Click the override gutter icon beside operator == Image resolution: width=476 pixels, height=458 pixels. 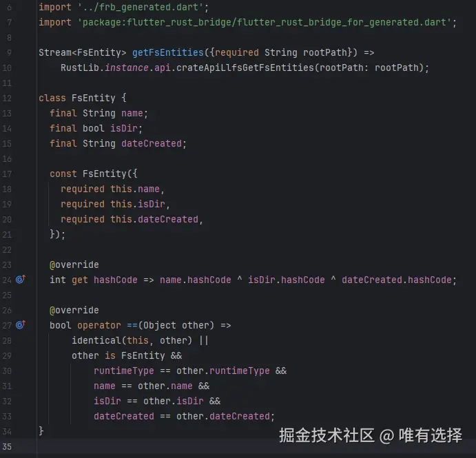(20, 325)
